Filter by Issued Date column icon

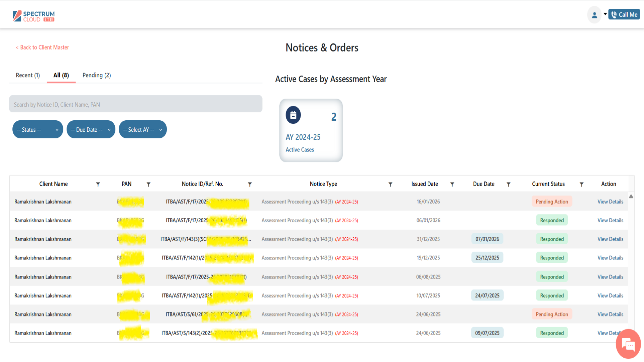tap(452, 184)
